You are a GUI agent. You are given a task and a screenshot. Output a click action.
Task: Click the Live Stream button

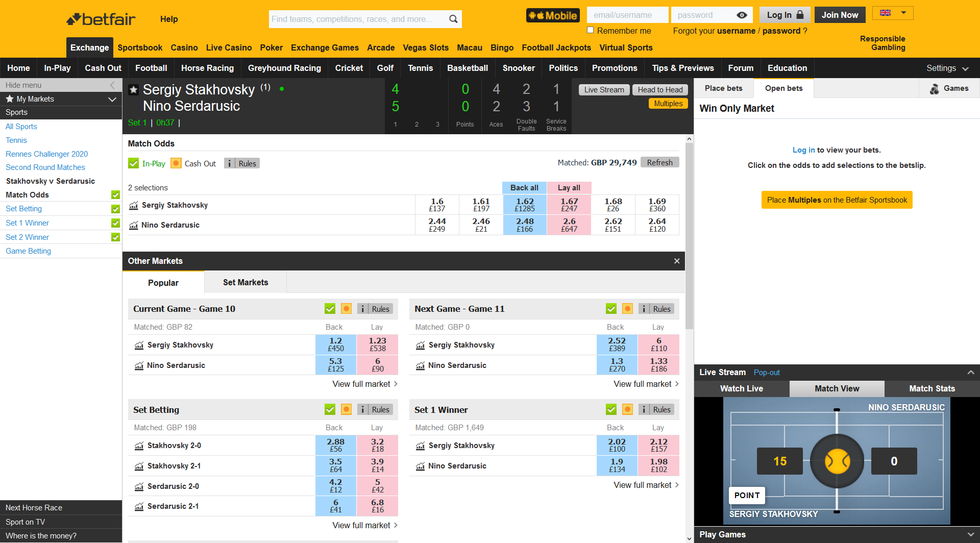click(604, 90)
